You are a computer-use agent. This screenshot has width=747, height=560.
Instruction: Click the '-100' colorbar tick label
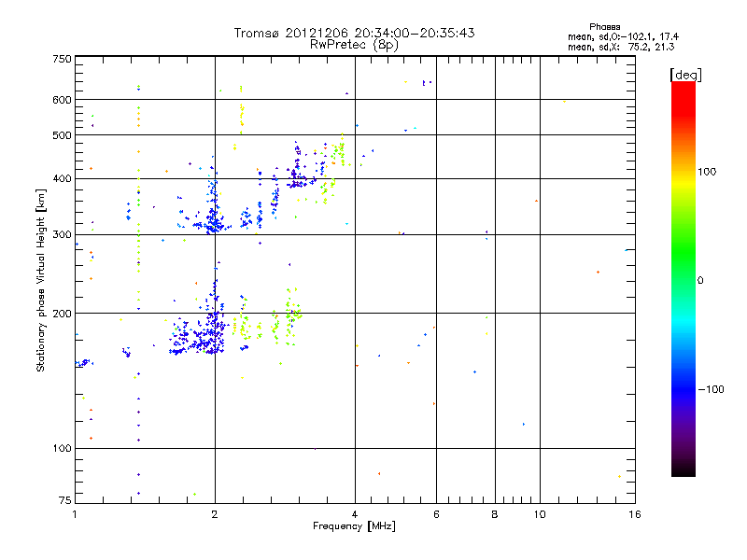coord(711,389)
